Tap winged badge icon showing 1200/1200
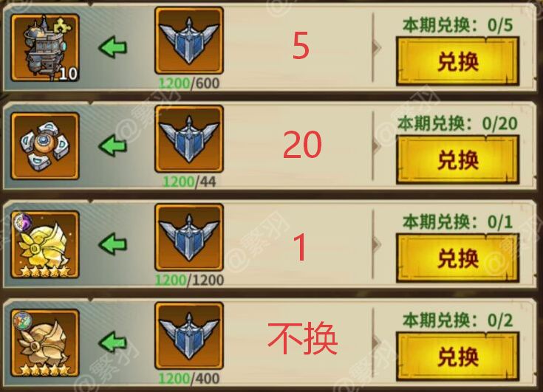543x392 pixels. point(189,237)
